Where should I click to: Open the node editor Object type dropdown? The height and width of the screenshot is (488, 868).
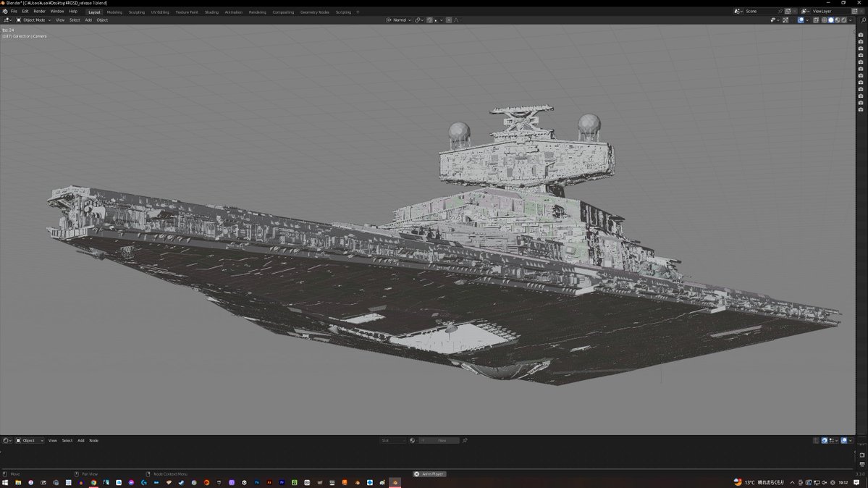(30, 440)
